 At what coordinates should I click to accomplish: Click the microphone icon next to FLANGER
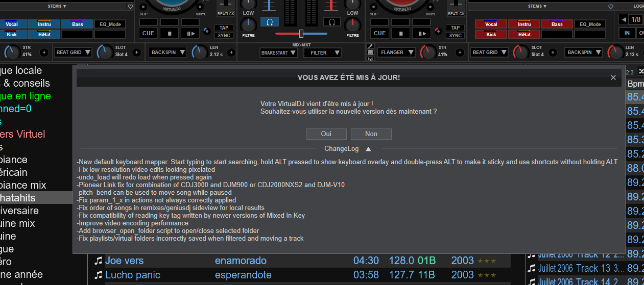(x=371, y=46)
